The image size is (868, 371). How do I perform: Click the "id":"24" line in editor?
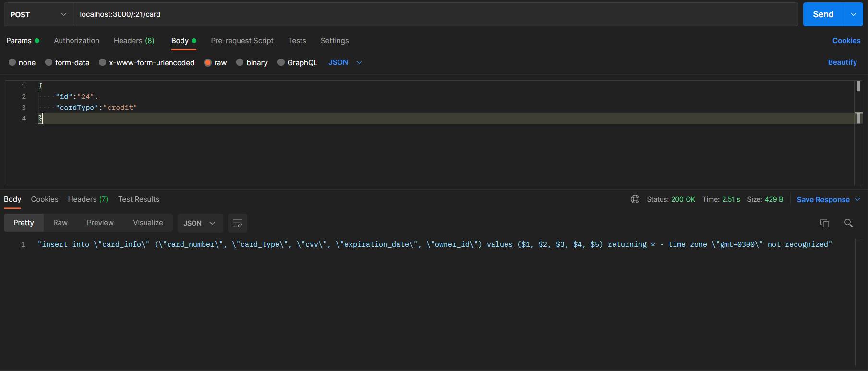point(77,96)
